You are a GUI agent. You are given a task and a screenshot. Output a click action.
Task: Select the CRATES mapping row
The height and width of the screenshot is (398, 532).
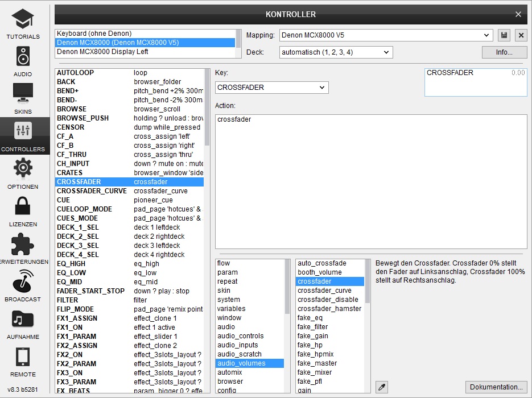point(129,172)
